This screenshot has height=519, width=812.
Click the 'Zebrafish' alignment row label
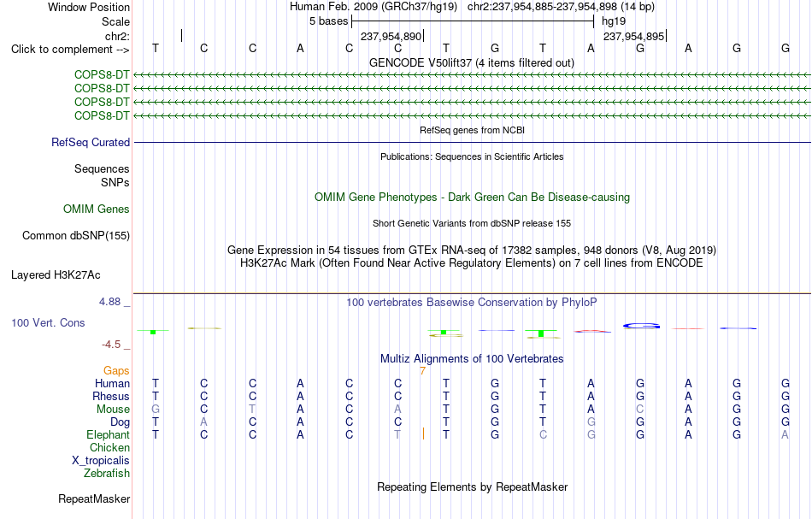click(107, 474)
